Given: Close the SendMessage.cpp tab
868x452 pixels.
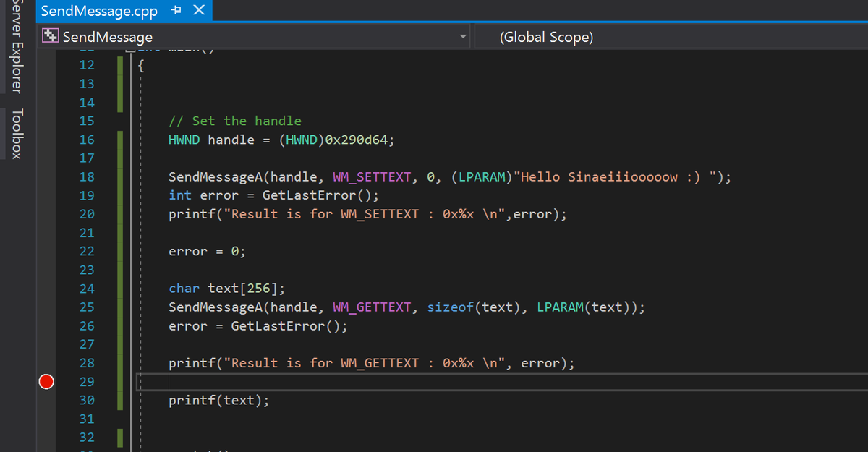Looking at the screenshot, I should (x=200, y=11).
